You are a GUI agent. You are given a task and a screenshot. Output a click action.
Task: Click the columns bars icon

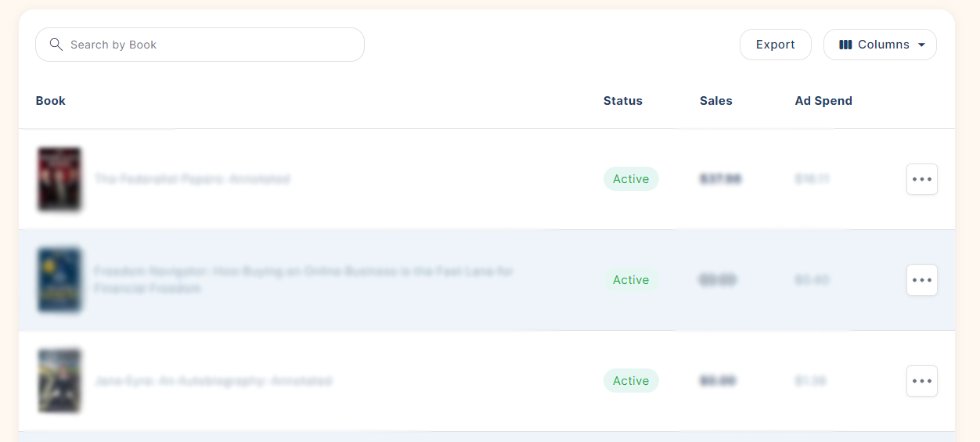click(845, 45)
